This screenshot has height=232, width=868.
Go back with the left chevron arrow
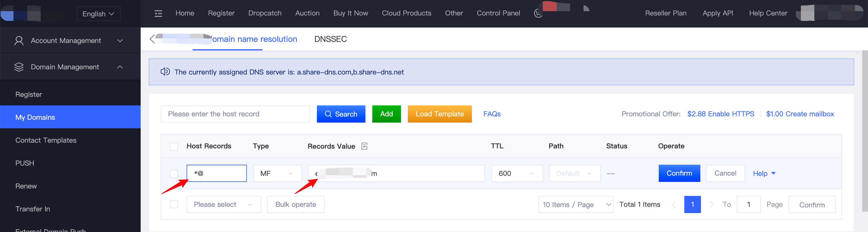pos(152,39)
